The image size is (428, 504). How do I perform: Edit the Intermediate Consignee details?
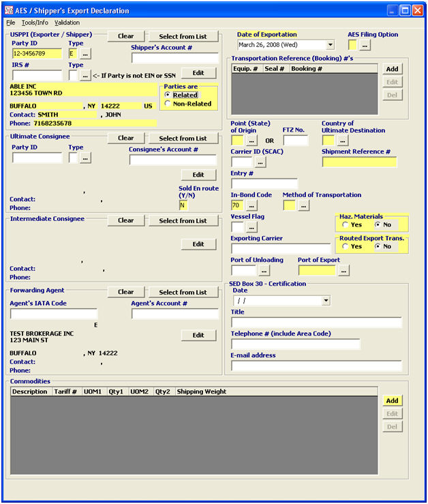198,244
